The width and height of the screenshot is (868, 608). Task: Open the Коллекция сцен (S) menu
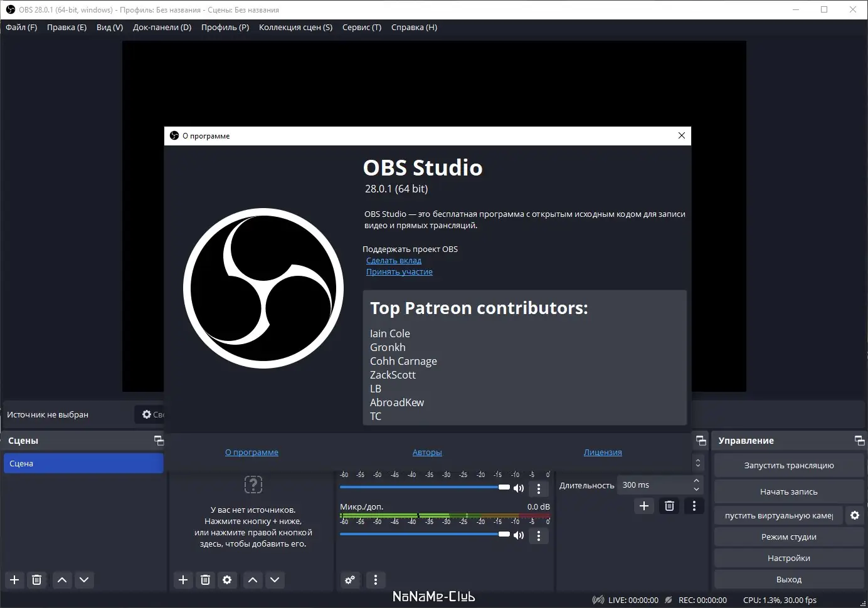tap(296, 28)
